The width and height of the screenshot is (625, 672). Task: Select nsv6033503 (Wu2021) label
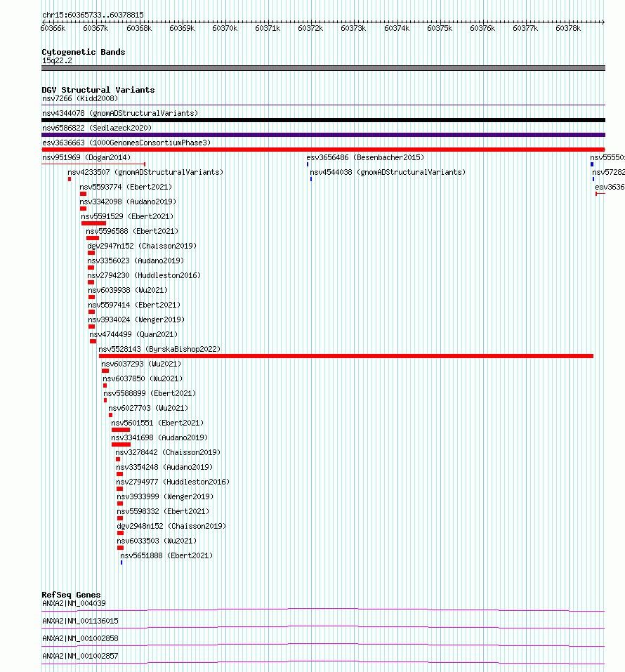click(x=157, y=541)
